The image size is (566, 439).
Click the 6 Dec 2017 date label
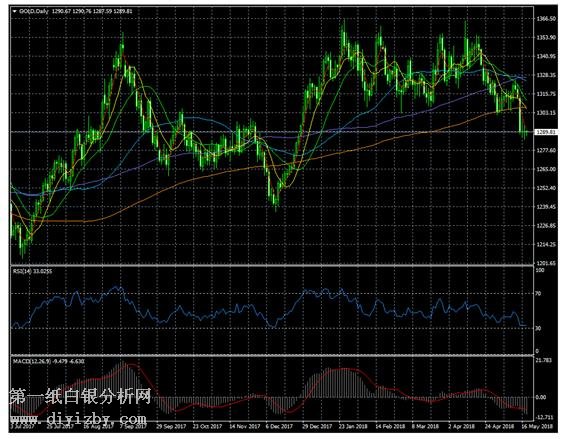(279, 426)
